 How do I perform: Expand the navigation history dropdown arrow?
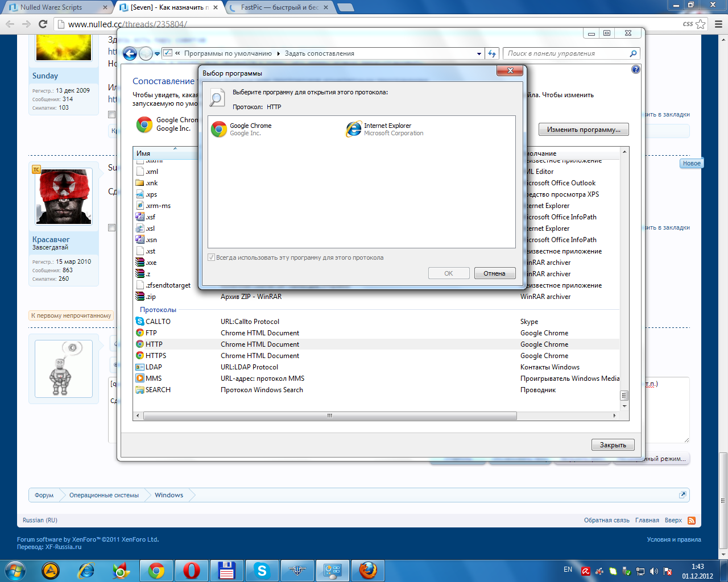pyautogui.click(x=158, y=54)
